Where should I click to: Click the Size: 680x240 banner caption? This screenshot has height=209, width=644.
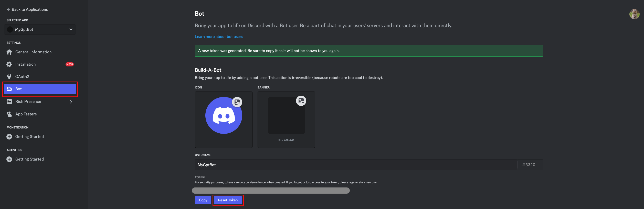286,140
